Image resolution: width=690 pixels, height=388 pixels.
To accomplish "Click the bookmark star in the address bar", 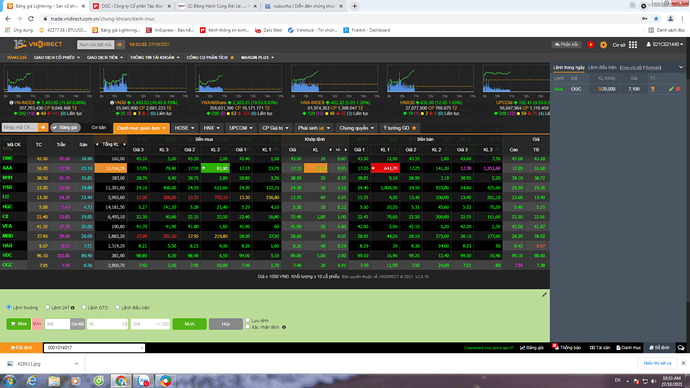I will tap(656, 18).
